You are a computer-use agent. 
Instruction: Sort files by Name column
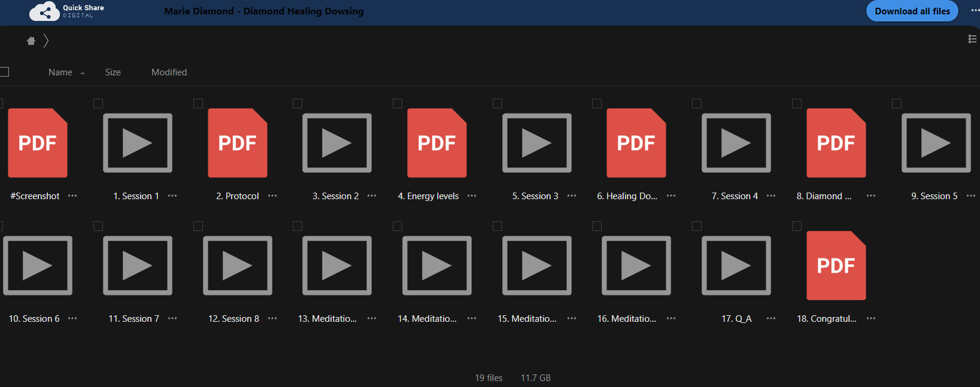[60, 72]
